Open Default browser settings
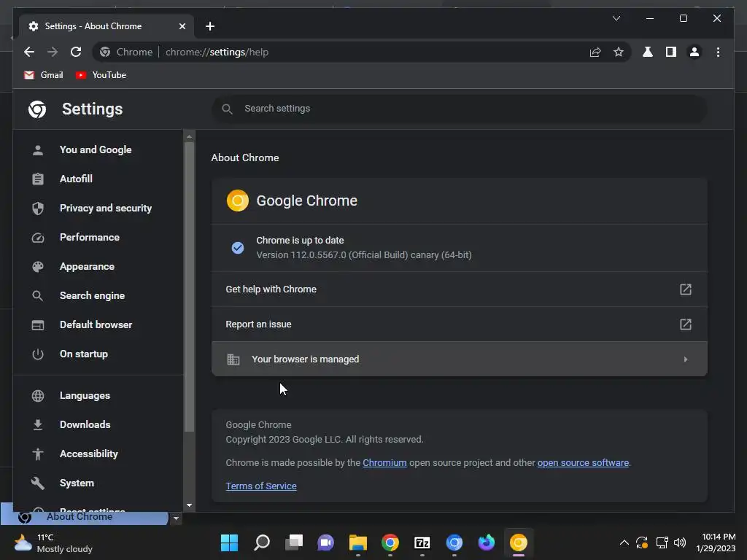Image resolution: width=747 pixels, height=560 pixels. coord(96,324)
